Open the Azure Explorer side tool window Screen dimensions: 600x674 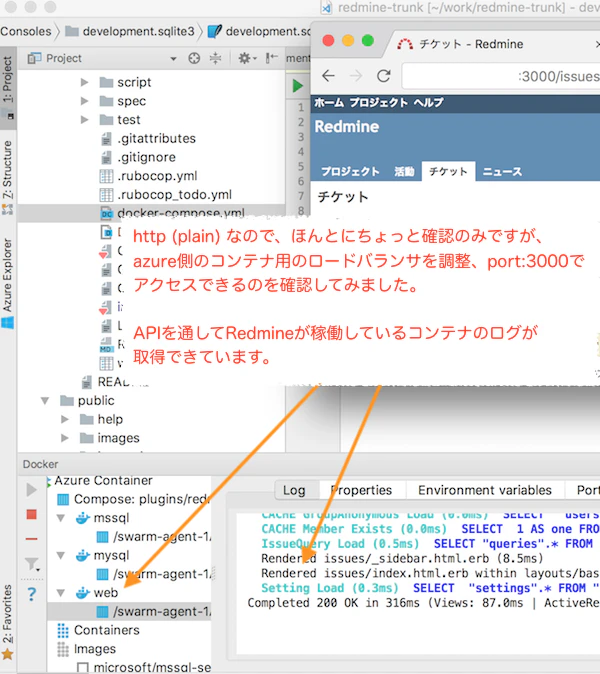pyautogui.click(x=8, y=284)
